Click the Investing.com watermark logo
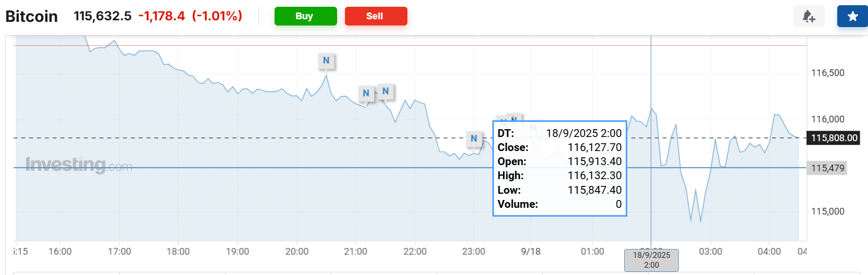This screenshot has height=275, width=868. coord(79,165)
